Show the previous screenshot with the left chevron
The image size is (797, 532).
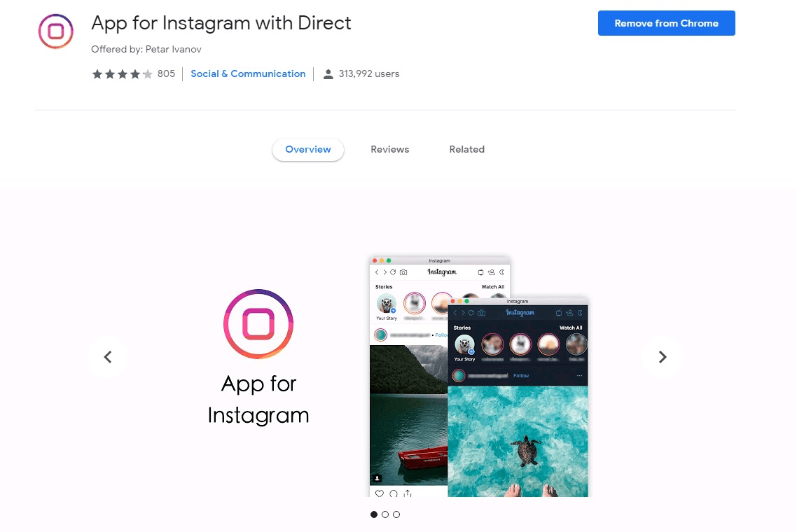point(108,357)
